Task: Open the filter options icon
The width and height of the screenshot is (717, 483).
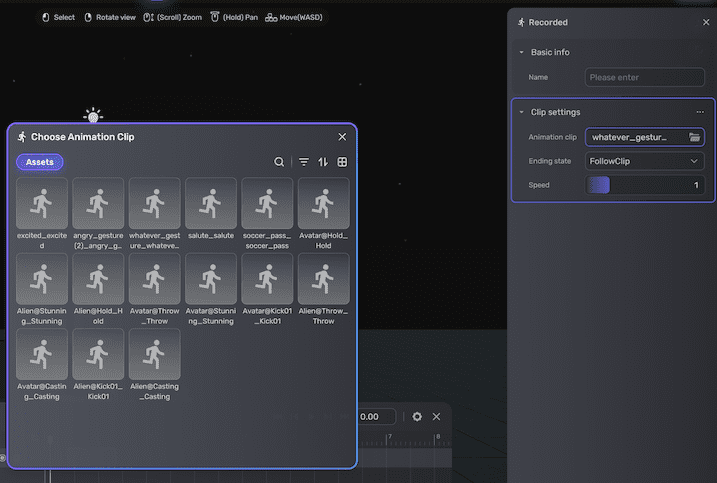Action: [304, 162]
